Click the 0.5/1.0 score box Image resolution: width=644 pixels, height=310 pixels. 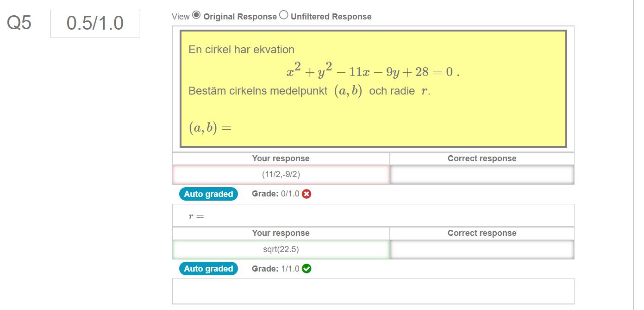(x=95, y=24)
